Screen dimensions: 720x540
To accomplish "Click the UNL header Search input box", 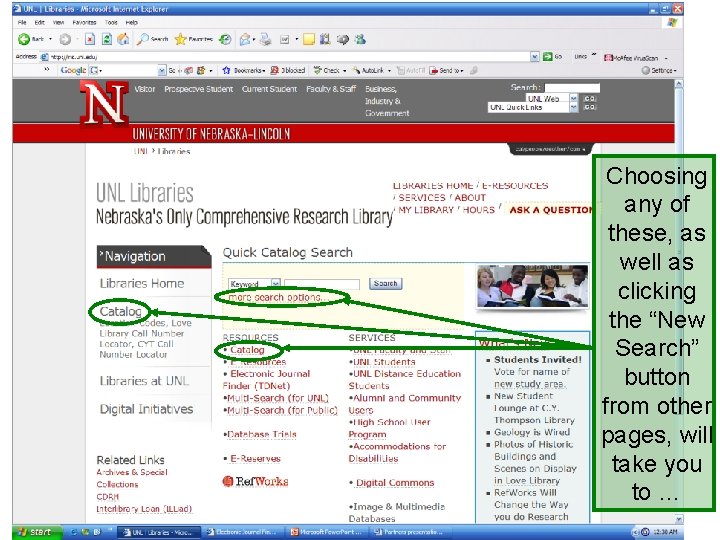I will tap(572, 87).
